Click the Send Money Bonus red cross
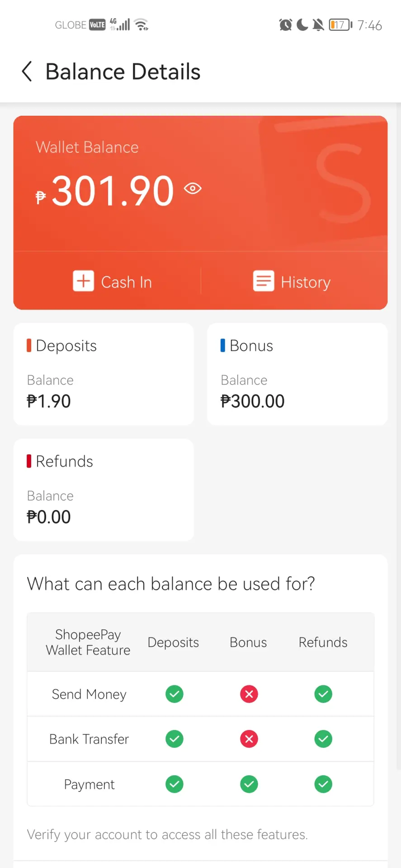Screen dimensions: 401x868 pyautogui.click(x=249, y=694)
